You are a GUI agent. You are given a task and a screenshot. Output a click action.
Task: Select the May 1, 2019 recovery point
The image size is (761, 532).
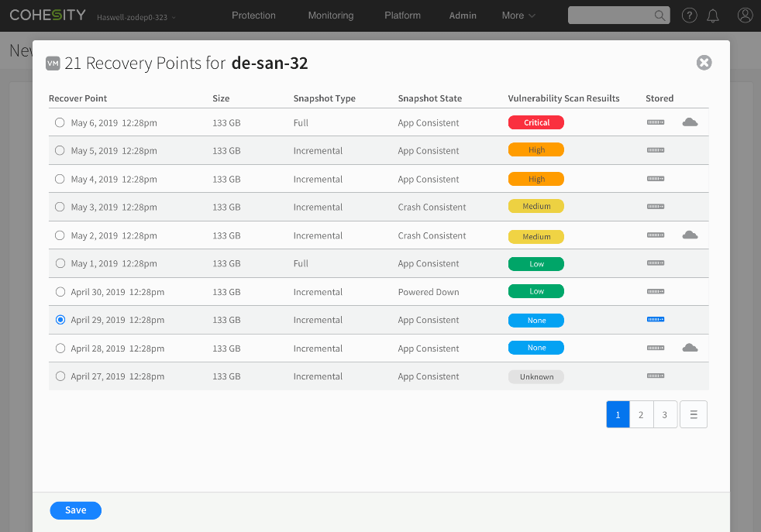point(60,263)
